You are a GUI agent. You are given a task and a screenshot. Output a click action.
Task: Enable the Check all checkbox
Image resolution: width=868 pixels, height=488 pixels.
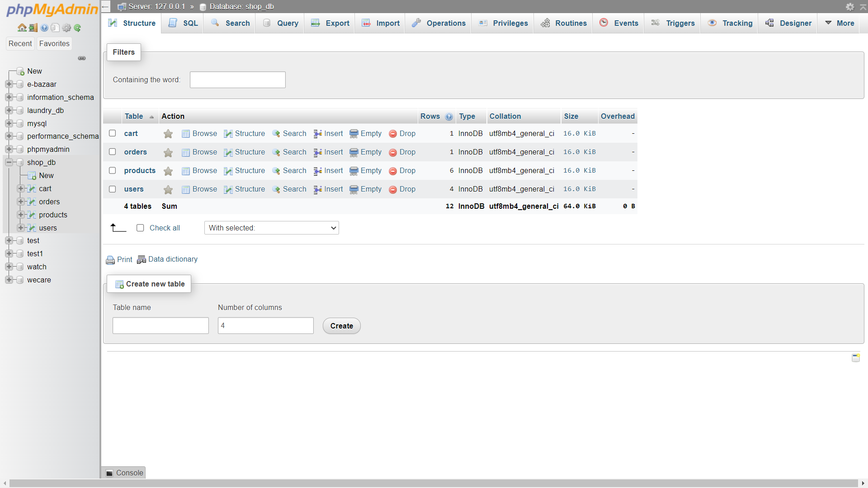coord(140,228)
